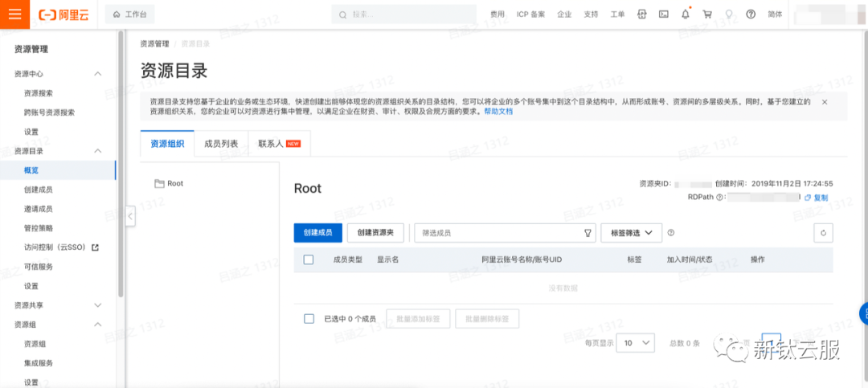Viewport: 868px width, 388px height.
Task: Open the hamburger main menu
Action: point(14,14)
